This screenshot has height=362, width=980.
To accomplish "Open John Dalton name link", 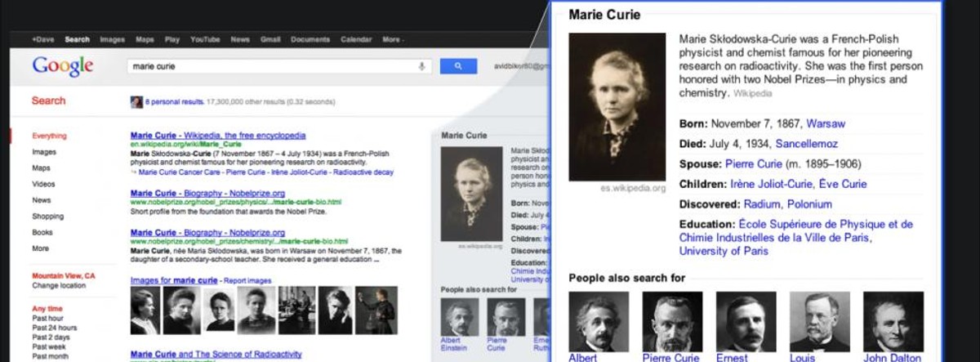I will click(893, 358).
